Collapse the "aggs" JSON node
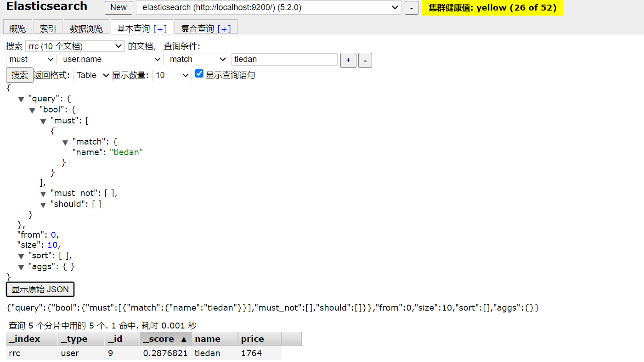 21,267
